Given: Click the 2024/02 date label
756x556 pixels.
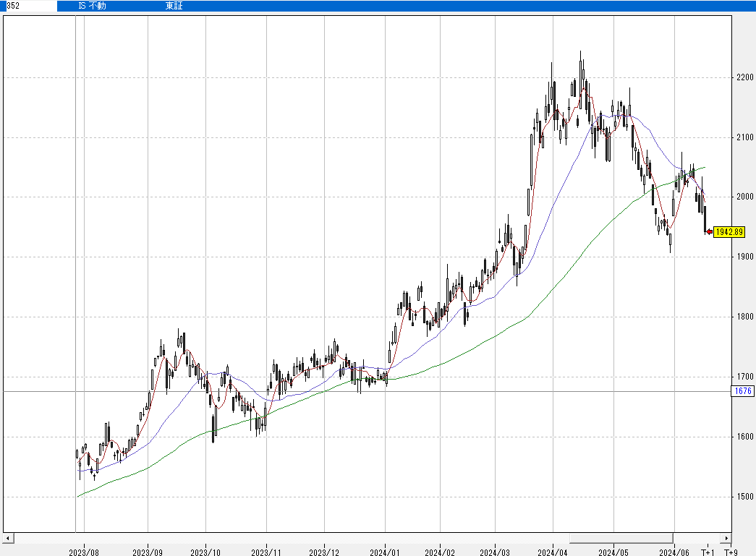Looking at the screenshot, I should tap(440, 552).
